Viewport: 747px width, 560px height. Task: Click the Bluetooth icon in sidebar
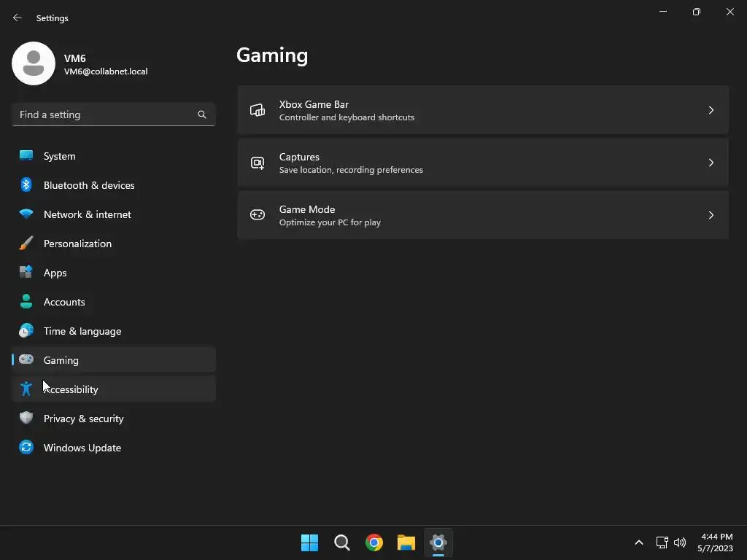point(26,184)
